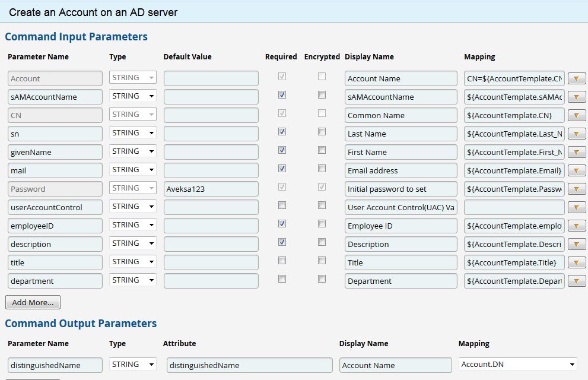Open the mapping selector for Description
Viewport: 588px width, 380px height.
pos(576,244)
